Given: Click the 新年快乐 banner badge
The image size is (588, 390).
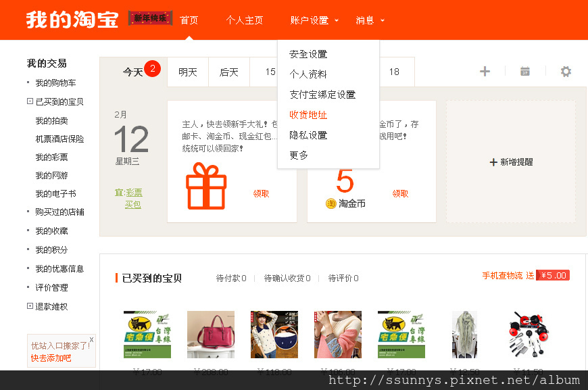Looking at the screenshot, I should (150, 19).
